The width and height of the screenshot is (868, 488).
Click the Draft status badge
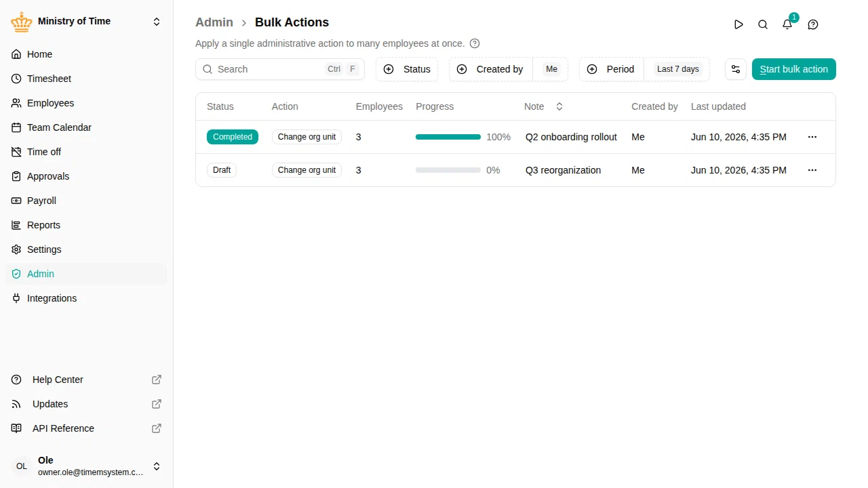coord(222,170)
